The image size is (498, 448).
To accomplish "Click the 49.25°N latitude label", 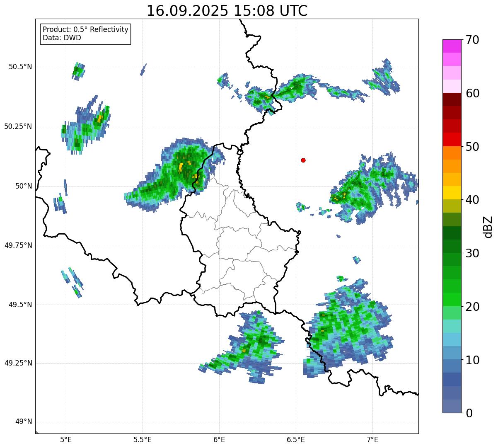I will [18, 363].
